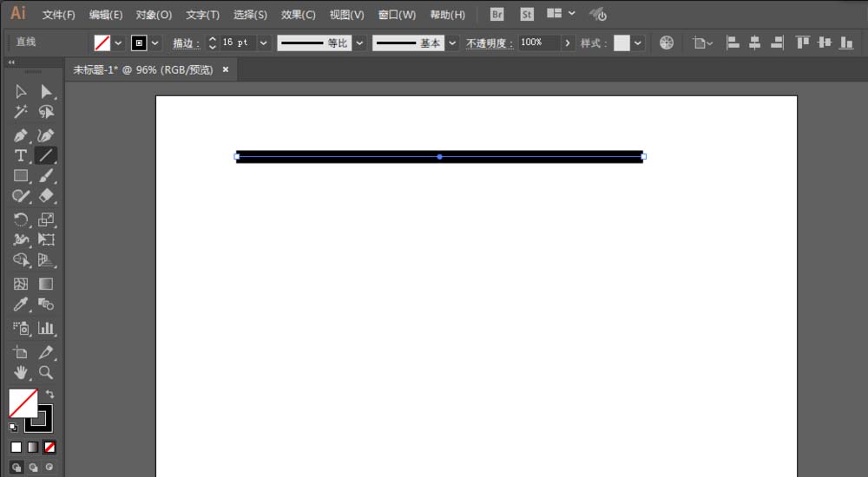
Task: Open the stroke weight dropdown
Action: (x=264, y=42)
